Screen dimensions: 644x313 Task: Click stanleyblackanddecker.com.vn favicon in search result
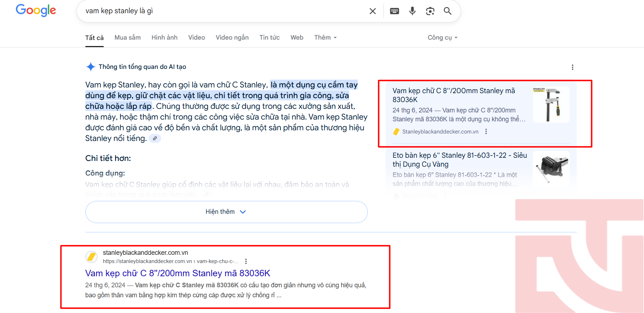pyautogui.click(x=91, y=257)
